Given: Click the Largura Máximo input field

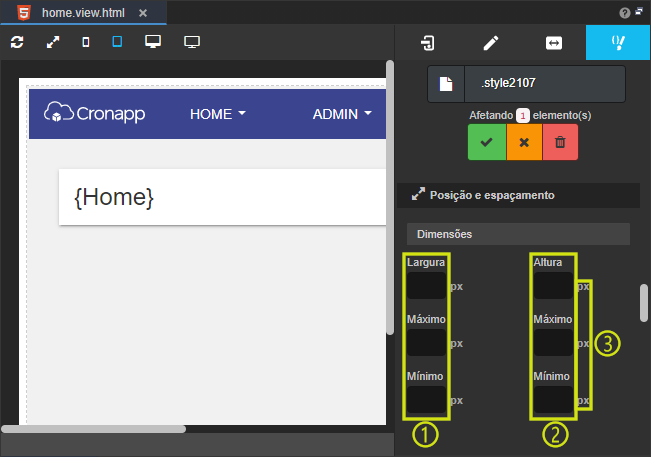Looking at the screenshot, I should click(426, 343).
